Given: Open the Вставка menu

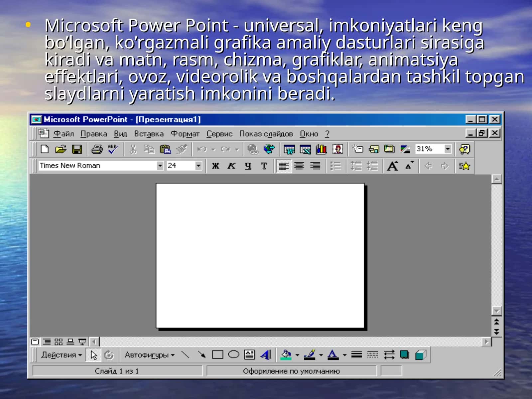Looking at the screenshot, I should click(149, 134).
